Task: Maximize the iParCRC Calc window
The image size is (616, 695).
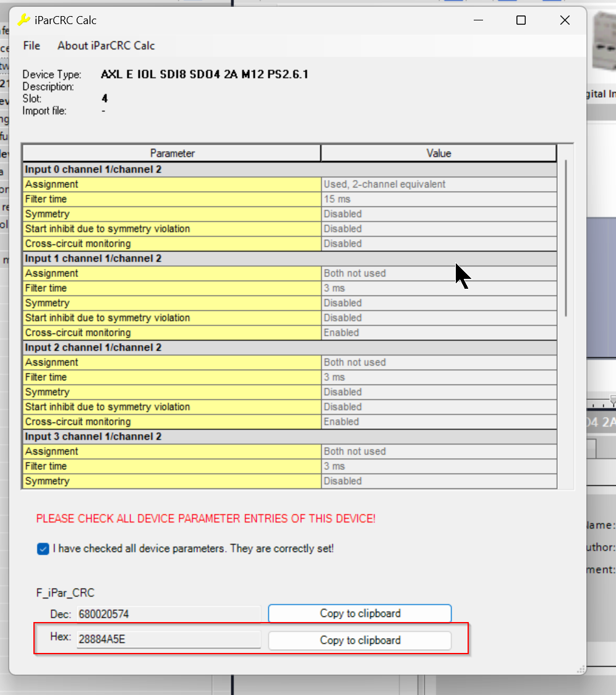Action: tap(521, 20)
